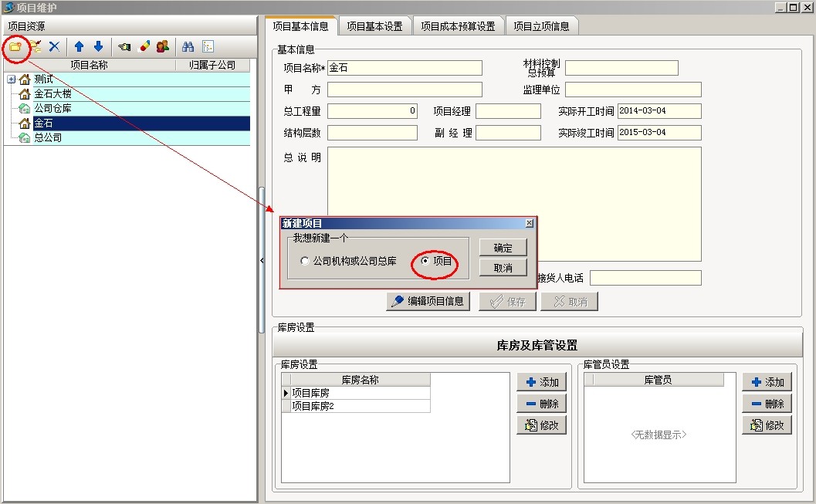
Task: Click the blue X delete icon
Action: (54, 46)
